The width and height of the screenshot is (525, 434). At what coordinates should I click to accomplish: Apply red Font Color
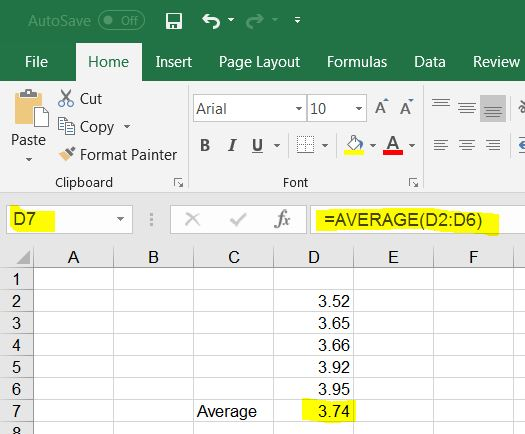(x=393, y=145)
